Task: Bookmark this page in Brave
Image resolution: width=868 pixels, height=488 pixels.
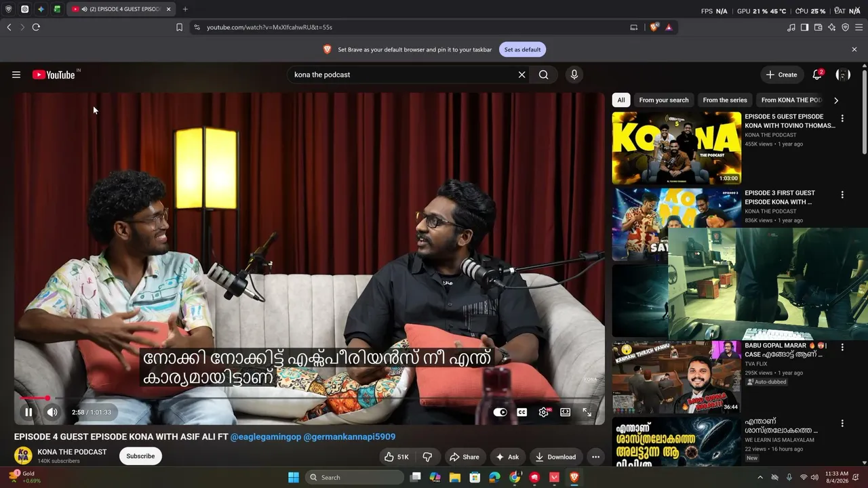Action: [x=179, y=27]
